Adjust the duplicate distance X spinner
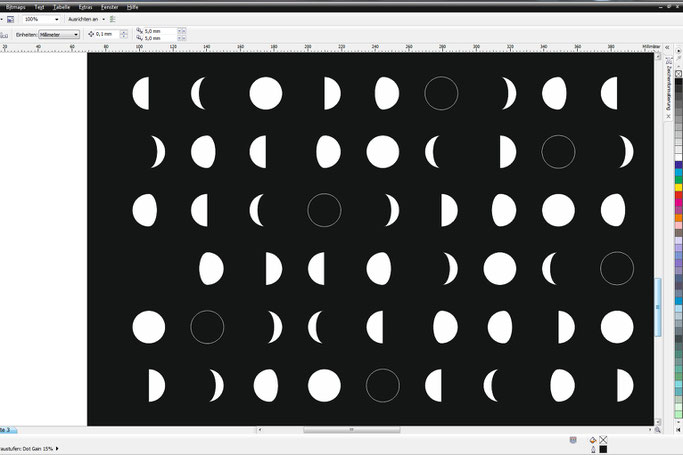Image resolution: width=683 pixels, height=455 pixels. pyautogui.click(x=182, y=31)
